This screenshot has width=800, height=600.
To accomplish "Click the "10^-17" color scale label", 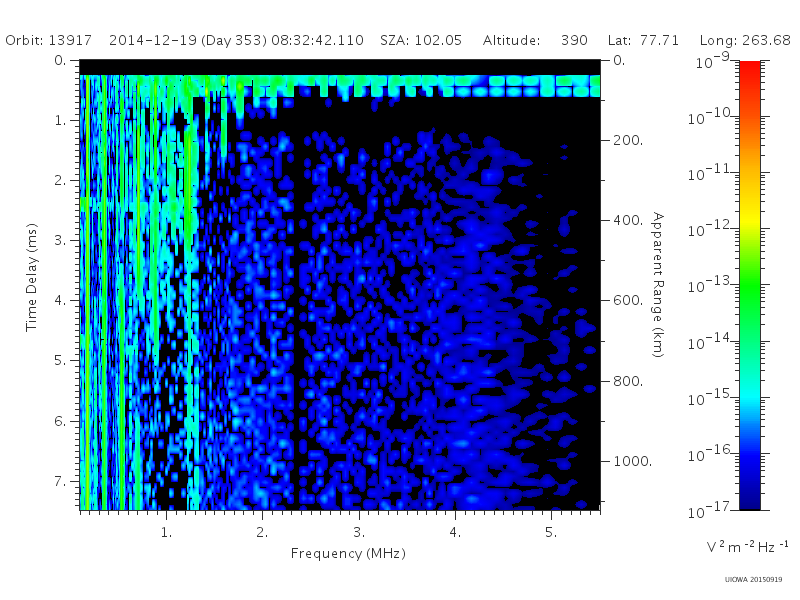I will pyautogui.click(x=711, y=510).
